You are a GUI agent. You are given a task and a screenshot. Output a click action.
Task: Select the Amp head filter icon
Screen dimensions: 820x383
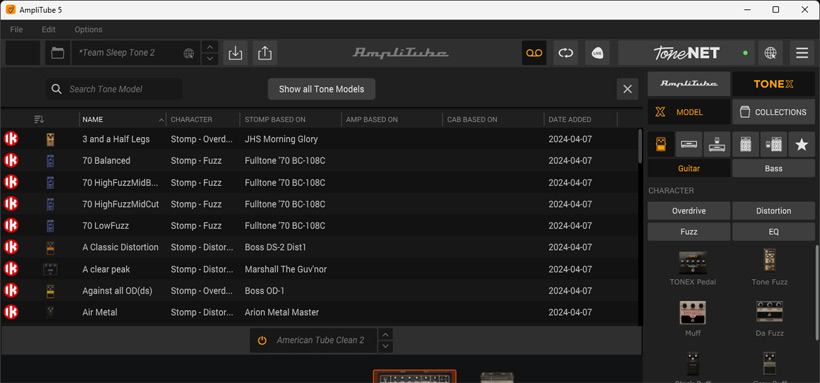coord(689,144)
